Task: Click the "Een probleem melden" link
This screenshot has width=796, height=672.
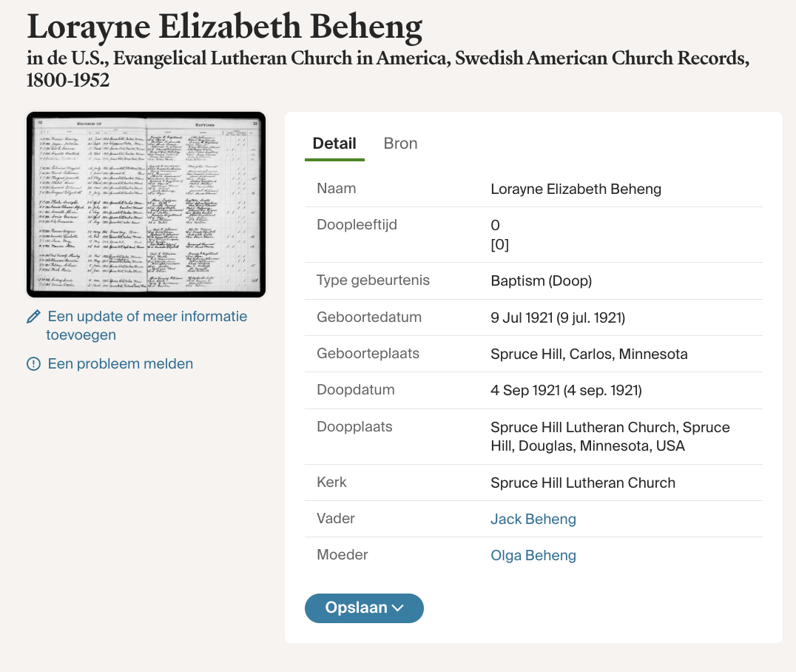Action: tap(120, 364)
